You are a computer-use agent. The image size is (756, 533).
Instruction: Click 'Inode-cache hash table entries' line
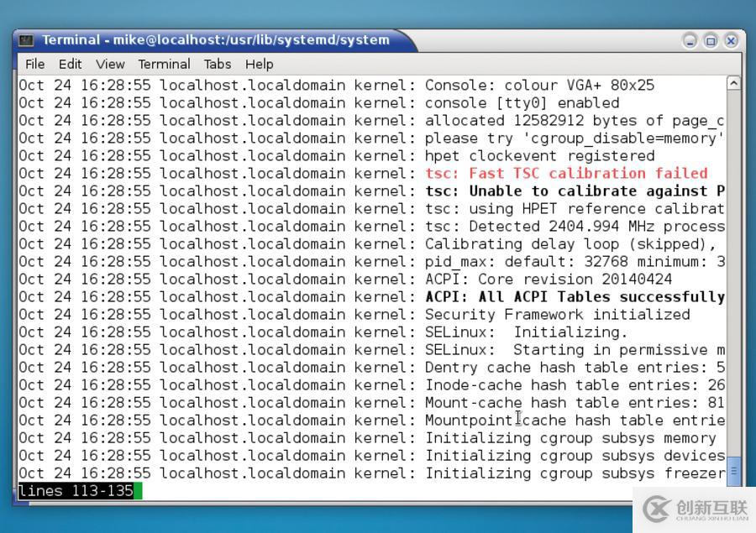pyautogui.click(x=372, y=385)
